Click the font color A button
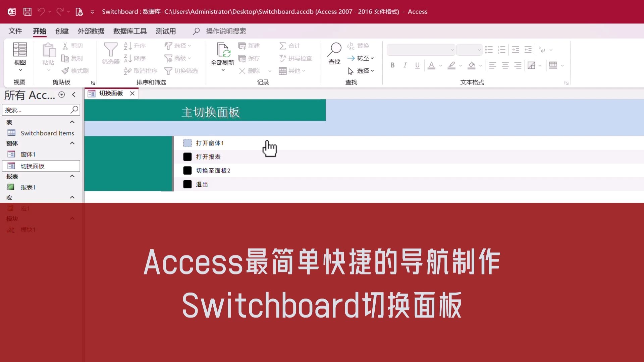Viewport: 644px width, 362px height. [432, 65]
